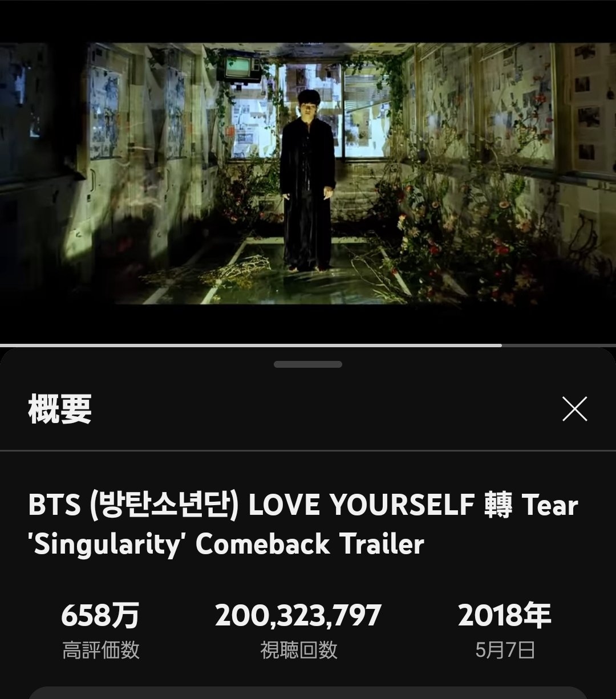Close the 概要 panel with the X icon

[574, 409]
